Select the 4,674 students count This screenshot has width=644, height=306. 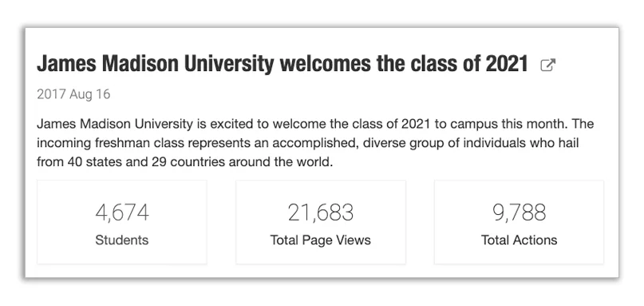click(122, 213)
